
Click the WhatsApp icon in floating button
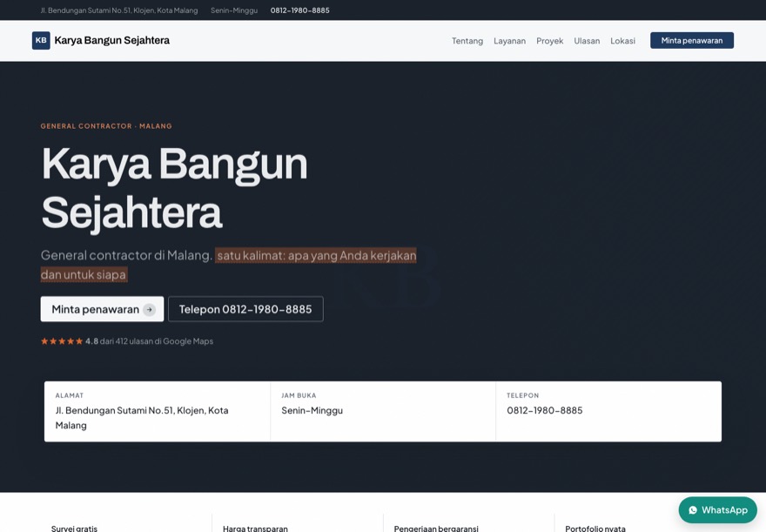point(693,510)
